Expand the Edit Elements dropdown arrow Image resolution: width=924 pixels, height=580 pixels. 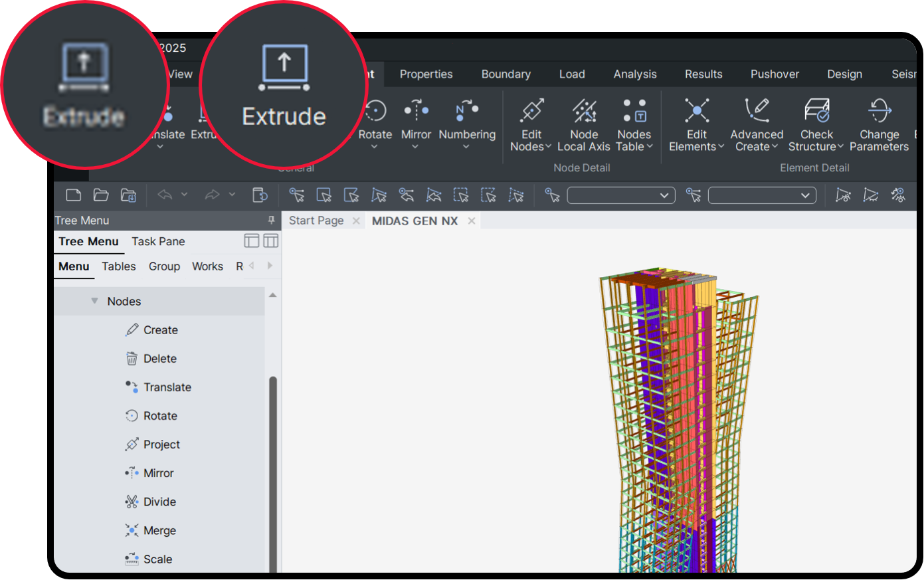click(721, 147)
